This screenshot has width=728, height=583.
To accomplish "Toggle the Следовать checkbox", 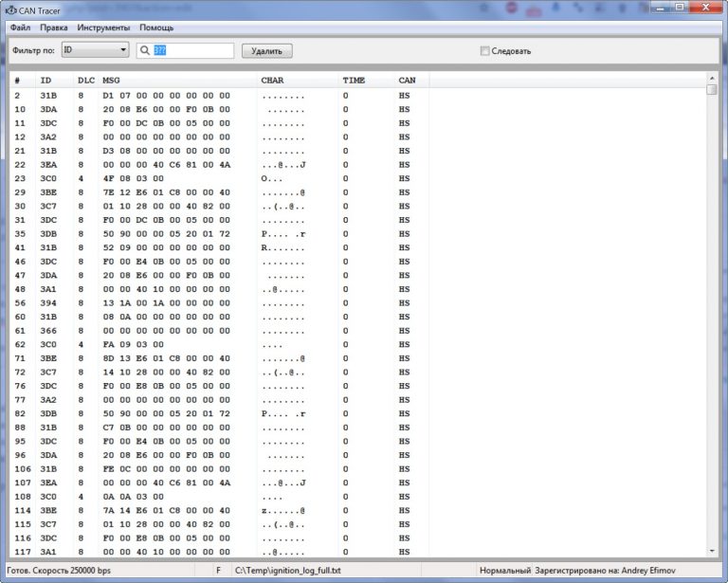I will [484, 51].
